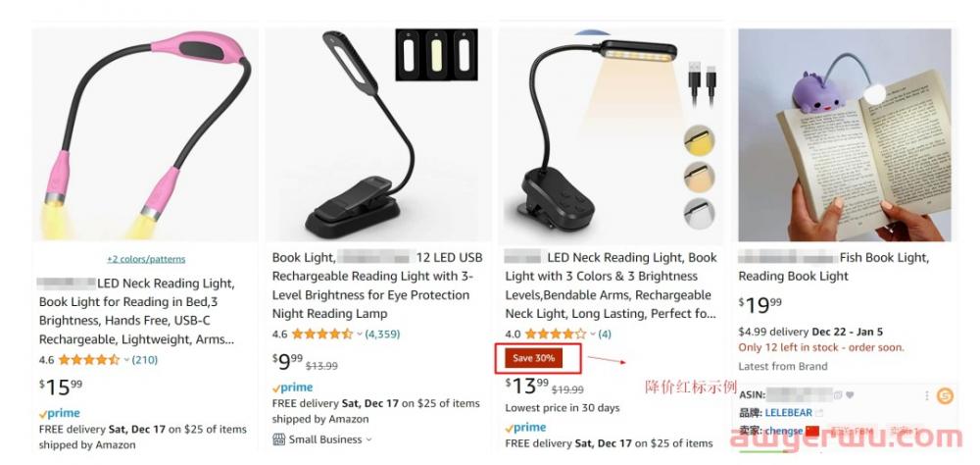
Task: Click the Save 30% red badge
Action: pos(534,358)
